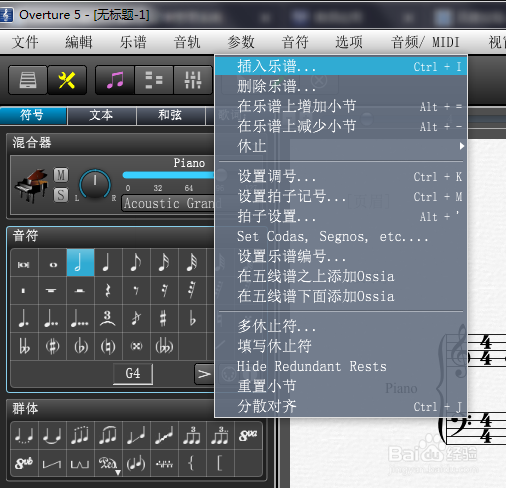
Task: Select the grace note symbol
Action: [x=136, y=318]
